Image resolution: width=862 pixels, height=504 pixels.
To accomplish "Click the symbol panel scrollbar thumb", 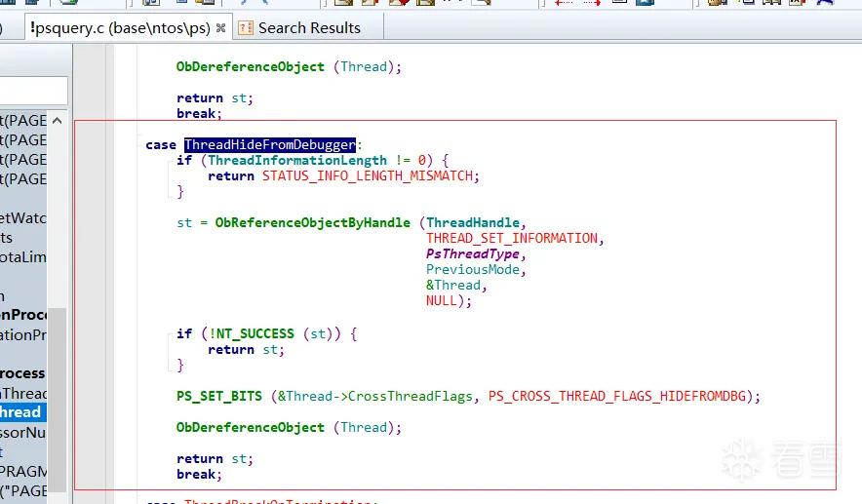I will [58, 399].
